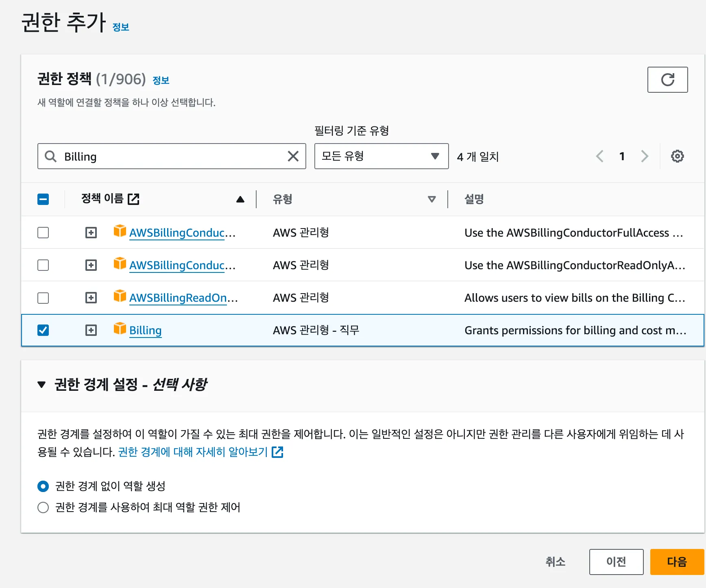Expand details of AWSBillingConductorReadOnly row
Image resolution: width=706 pixels, height=588 pixels.
point(91,265)
